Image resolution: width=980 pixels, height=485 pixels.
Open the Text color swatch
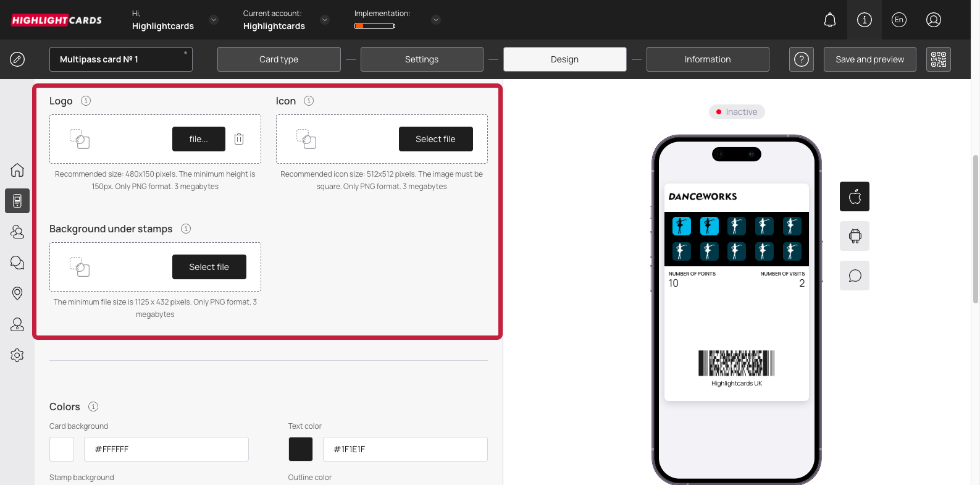[x=301, y=449]
